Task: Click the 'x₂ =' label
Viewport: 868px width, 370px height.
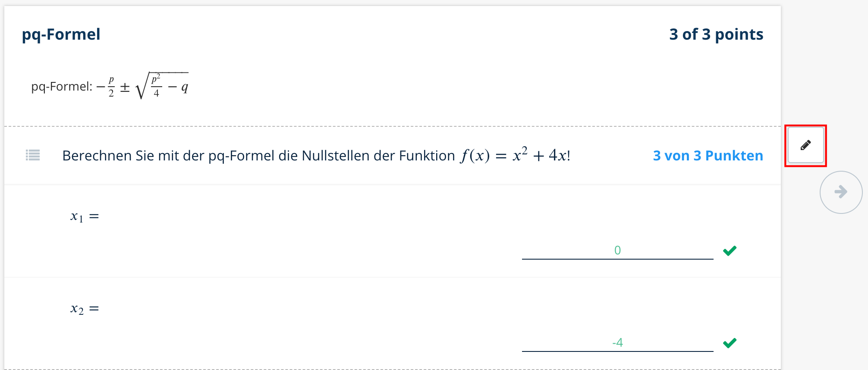Action: coord(85,309)
